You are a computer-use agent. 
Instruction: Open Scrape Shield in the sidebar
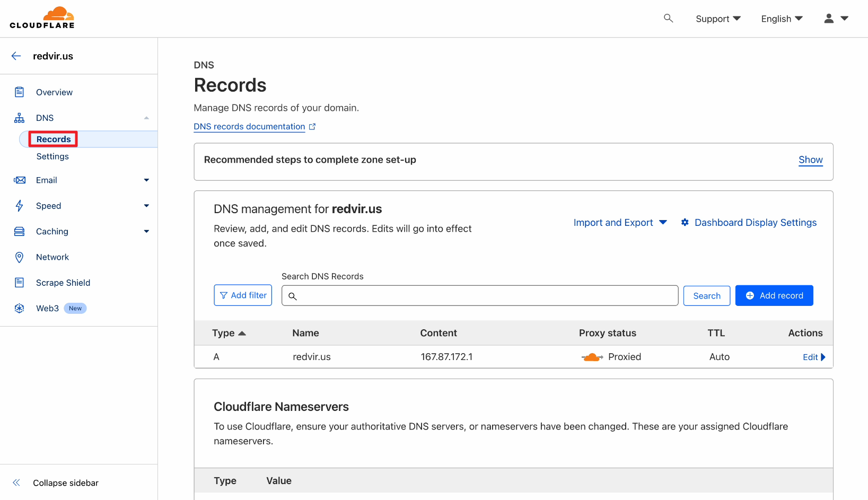[63, 283]
